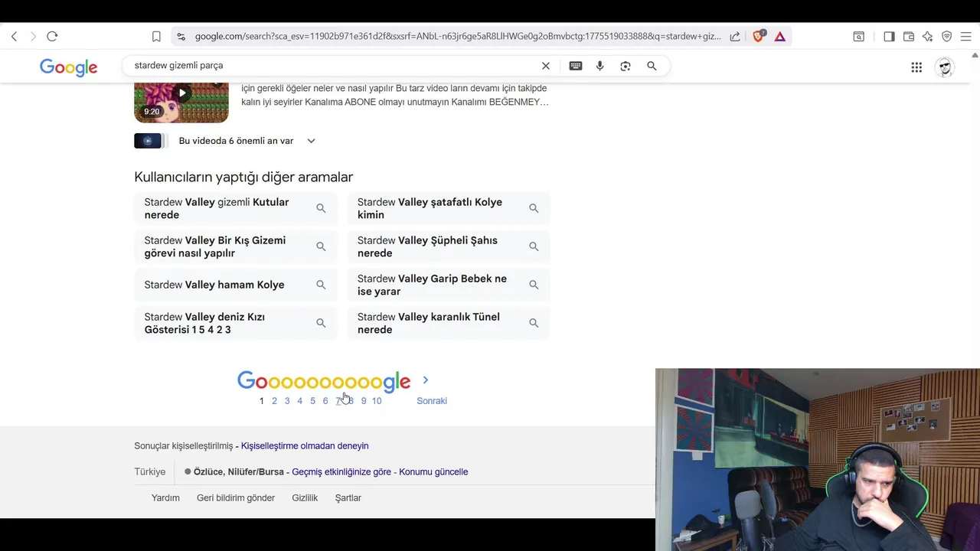Open the Brave Wallet icon
The height and width of the screenshot is (551, 980).
[x=909, y=36]
